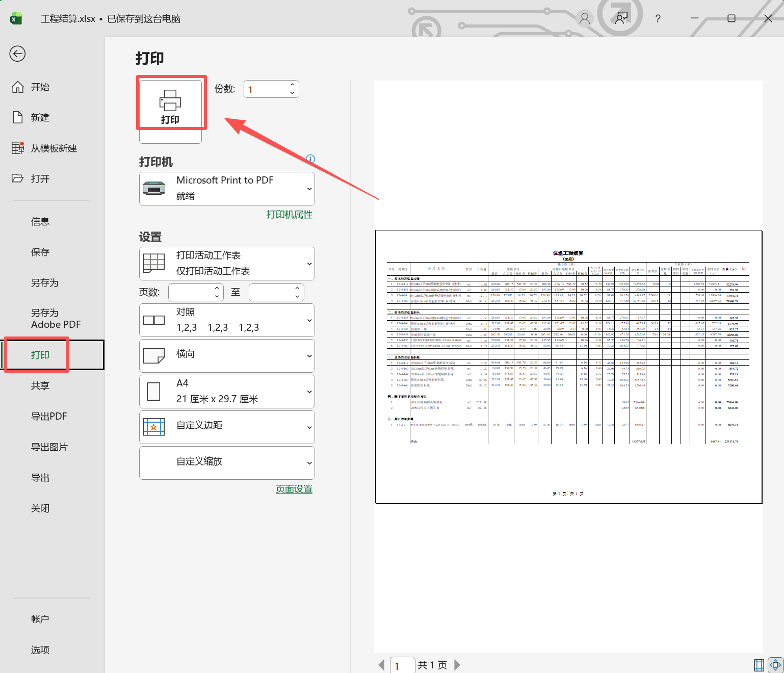This screenshot has width=784, height=673.
Task: Click 导出图片 in the sidebar
Action: point(49,447)
